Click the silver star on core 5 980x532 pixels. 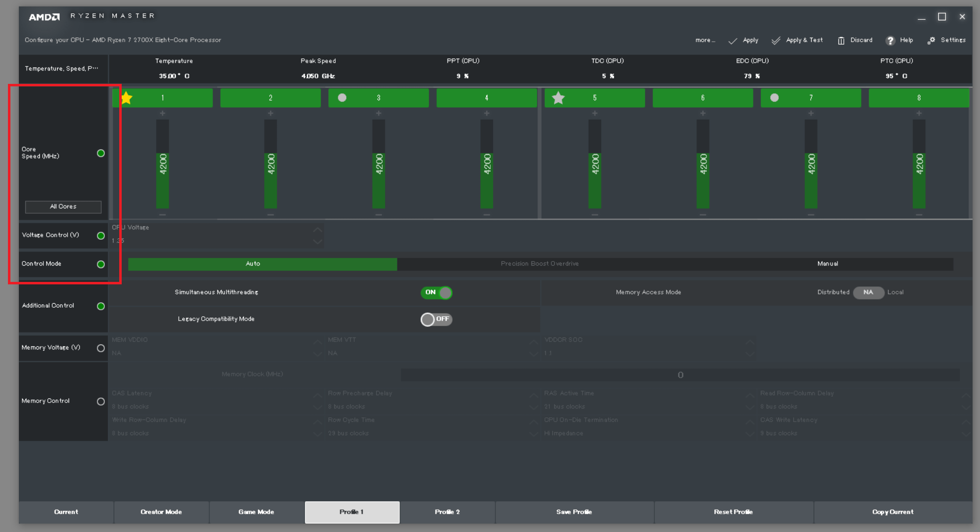pos(558,98)
